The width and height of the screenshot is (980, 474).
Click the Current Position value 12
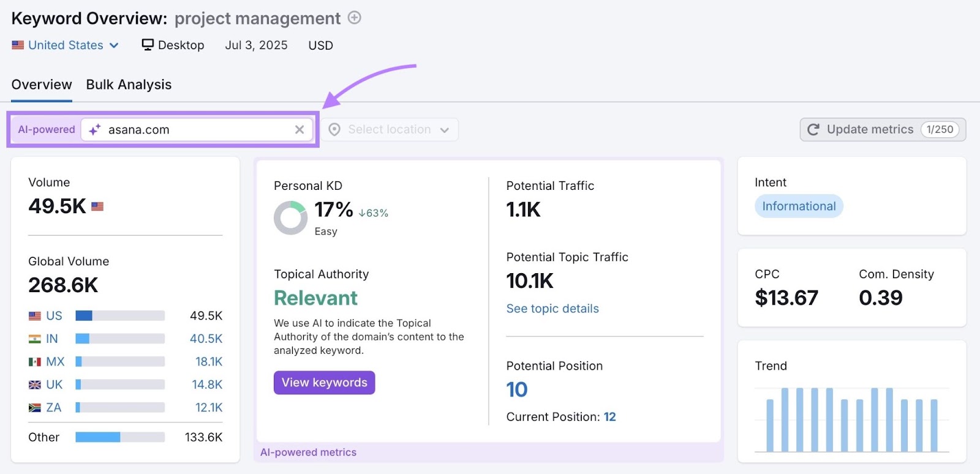point(610,417)
